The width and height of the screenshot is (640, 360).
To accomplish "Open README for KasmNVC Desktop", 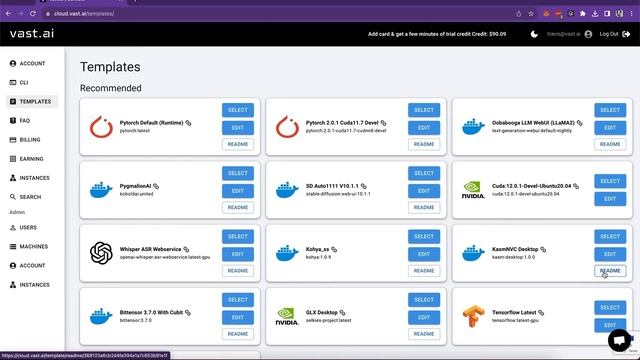I will 610,271.
